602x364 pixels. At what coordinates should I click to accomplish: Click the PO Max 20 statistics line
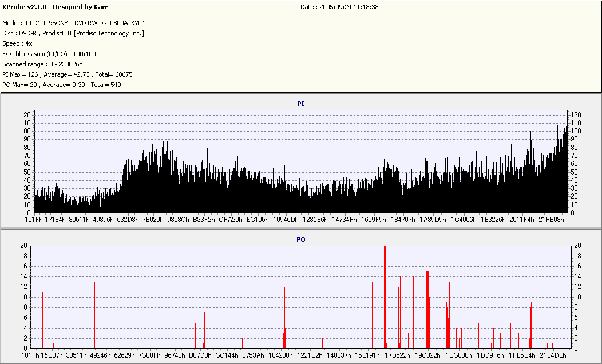click(x=62, y=85)
